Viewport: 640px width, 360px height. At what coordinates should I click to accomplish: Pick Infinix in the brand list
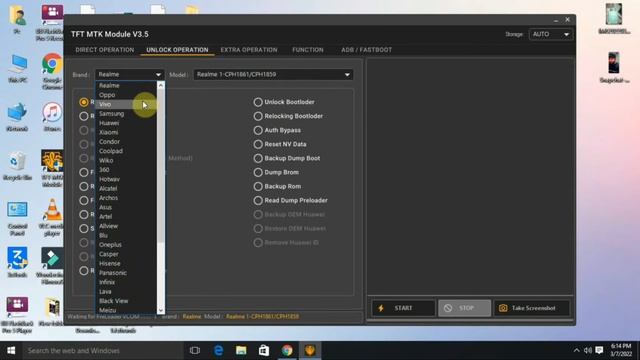point(126,282)
